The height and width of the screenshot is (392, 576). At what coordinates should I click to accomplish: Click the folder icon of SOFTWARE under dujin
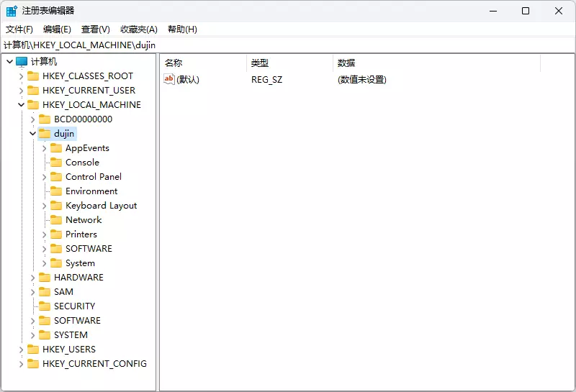click(x=56, y=248)
